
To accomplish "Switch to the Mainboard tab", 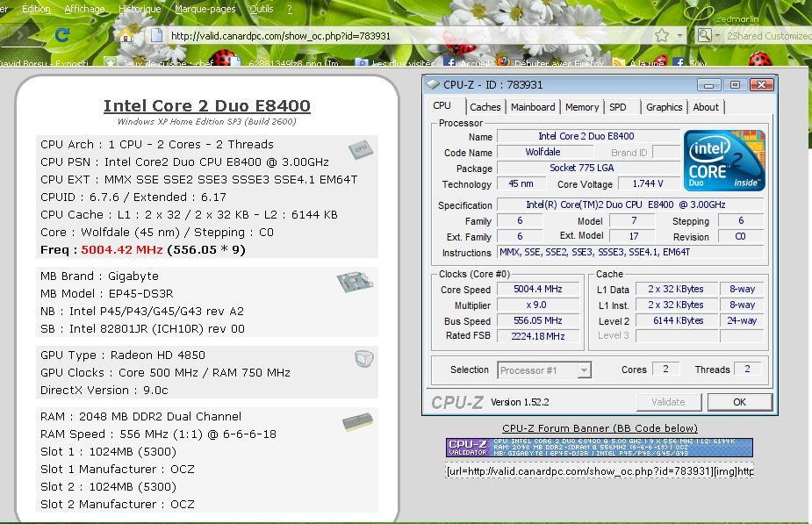I will tap(533, 107).
